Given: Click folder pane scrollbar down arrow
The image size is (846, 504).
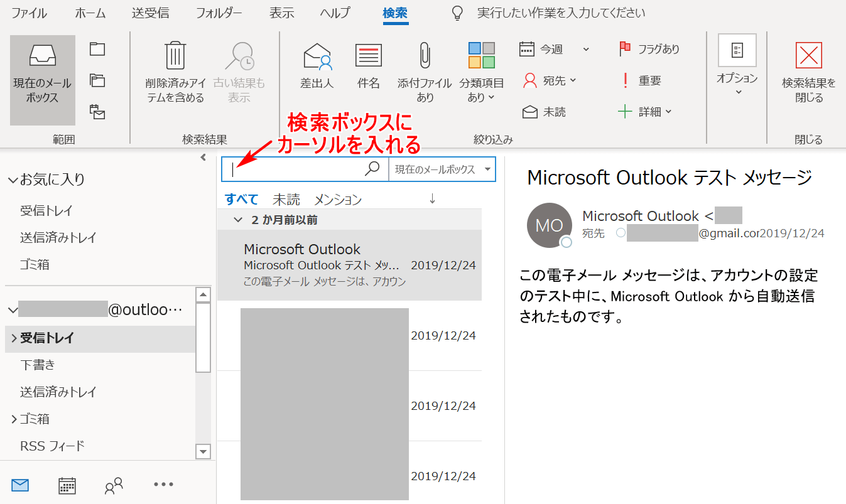Looking at the screenshot, I should click(x=203, y=451).
